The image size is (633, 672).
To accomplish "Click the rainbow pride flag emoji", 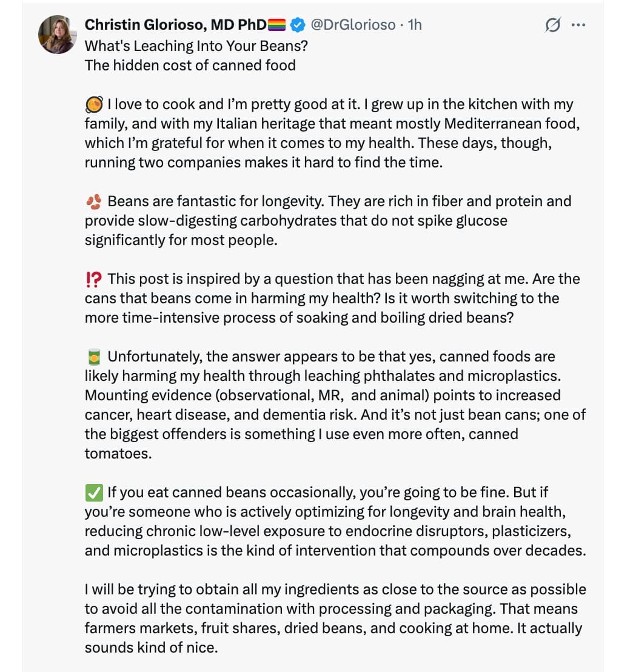I will coord(276,25).
